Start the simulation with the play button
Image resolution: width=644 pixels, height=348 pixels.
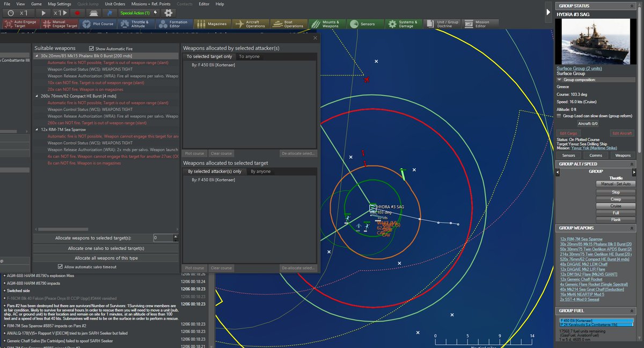[45, 12]
